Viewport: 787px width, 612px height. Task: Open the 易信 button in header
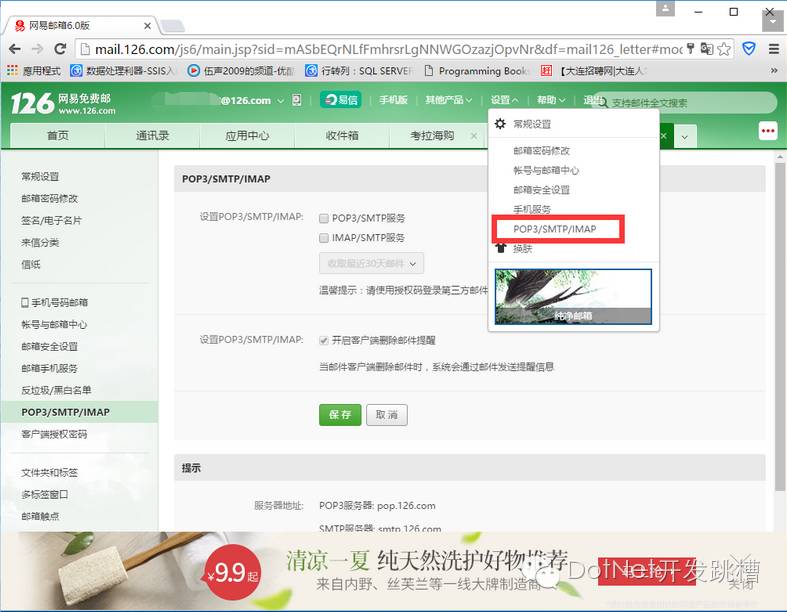[x=341, y=100]
